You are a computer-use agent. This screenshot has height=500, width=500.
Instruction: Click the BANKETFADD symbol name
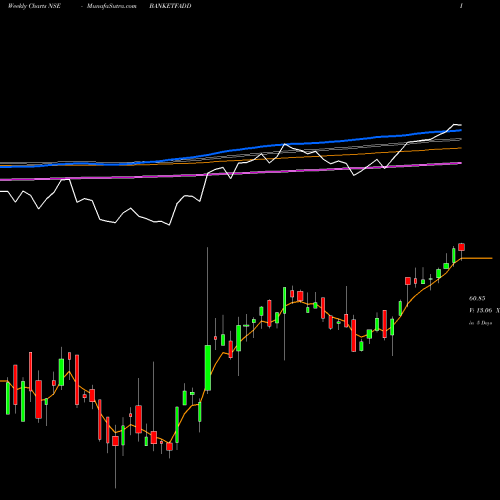[x=170, y=6]
